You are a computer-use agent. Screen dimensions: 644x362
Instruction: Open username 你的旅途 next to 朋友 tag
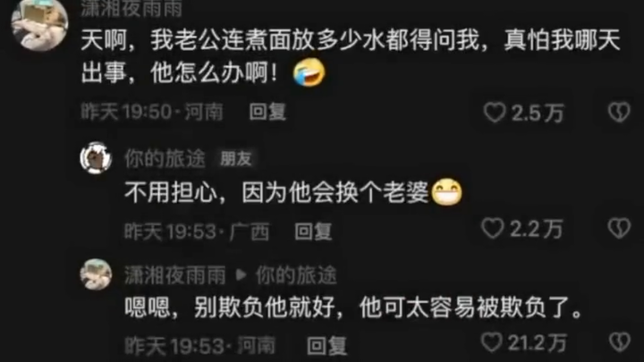pyautogui.click(x=165, y=158)
